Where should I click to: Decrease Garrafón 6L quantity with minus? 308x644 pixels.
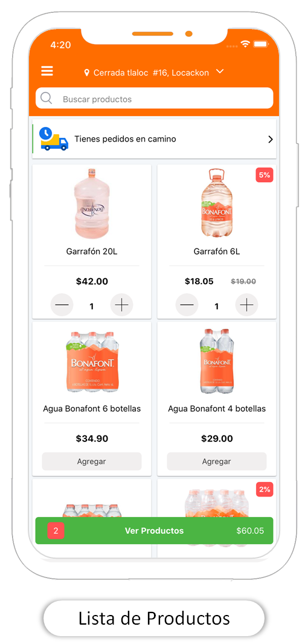(187, 305)
